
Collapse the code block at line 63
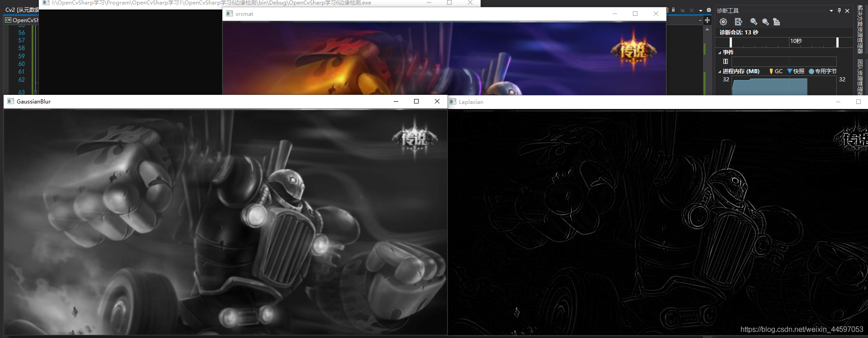pyautogui.click(x=35, y=92)
